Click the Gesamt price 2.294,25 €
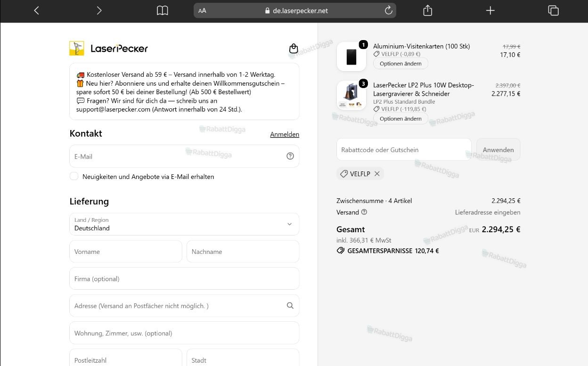 (x=501, y=229)
